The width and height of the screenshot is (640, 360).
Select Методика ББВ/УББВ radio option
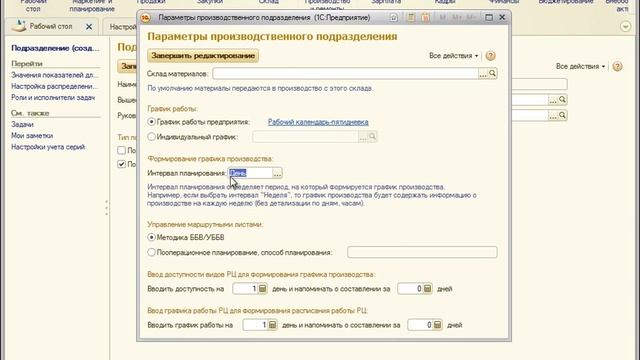[x=151, y=238]
